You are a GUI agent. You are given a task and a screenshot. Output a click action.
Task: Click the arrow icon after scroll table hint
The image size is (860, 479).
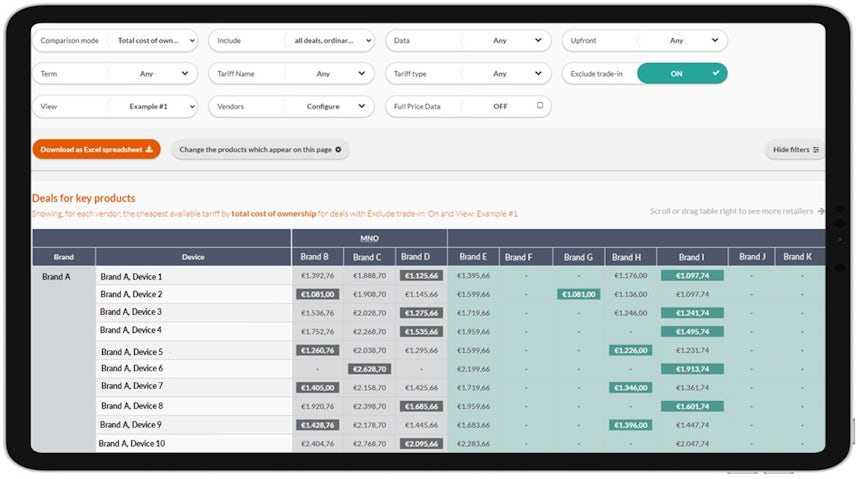tap(821, 211)
